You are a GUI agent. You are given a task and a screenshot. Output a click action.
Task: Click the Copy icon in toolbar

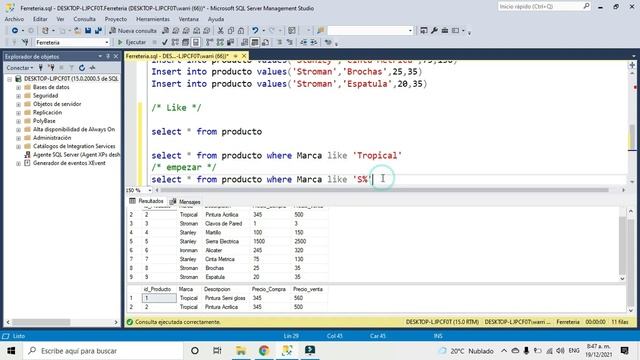pyautogui.click(x=231, y=31)
